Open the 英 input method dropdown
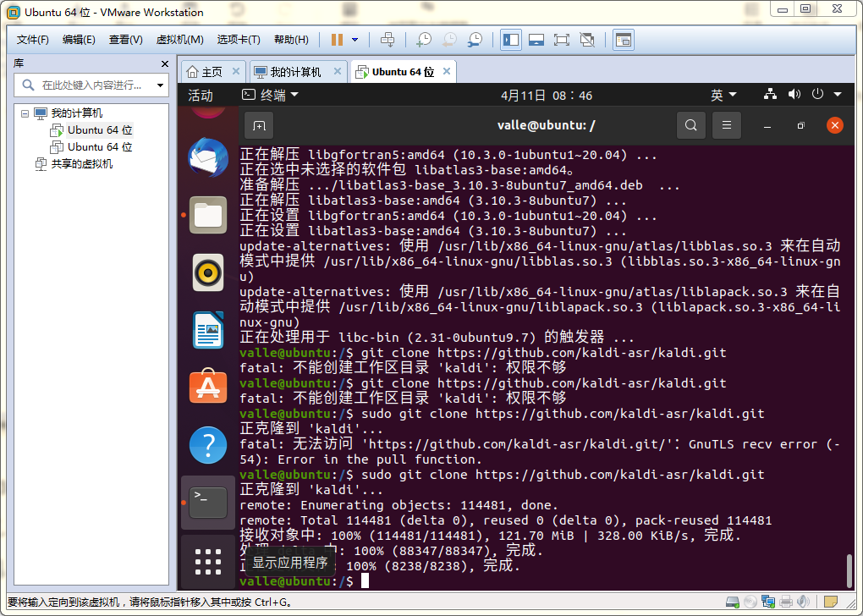This screenshot has height=616, width=863. (x=723, y=96)
